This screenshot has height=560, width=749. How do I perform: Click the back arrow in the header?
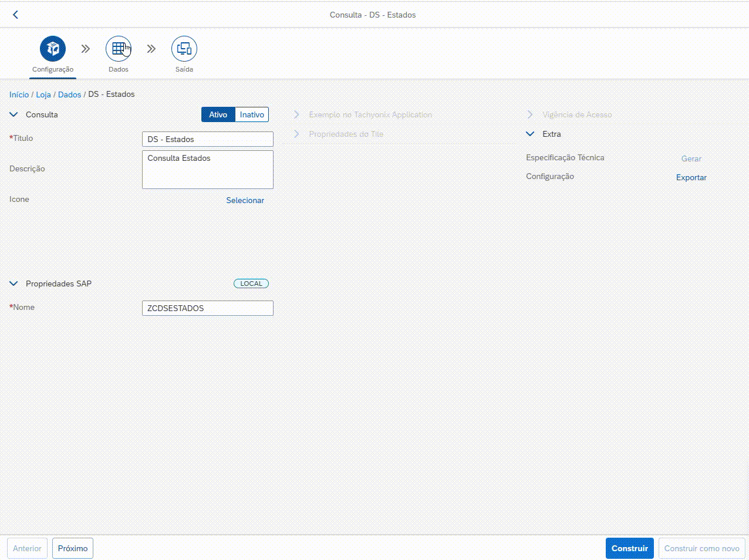pyautogui.click(x=16, y=15)
